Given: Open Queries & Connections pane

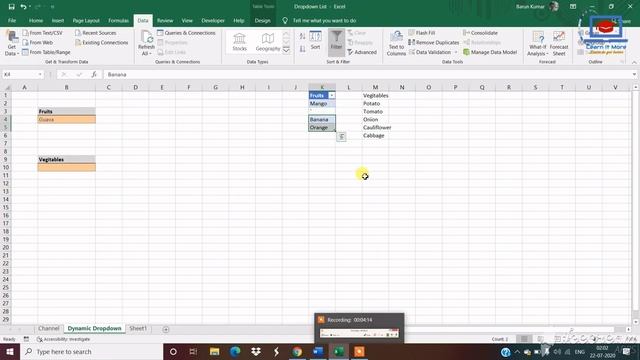Looking at the screenshot, I should [x=186, y=33].
